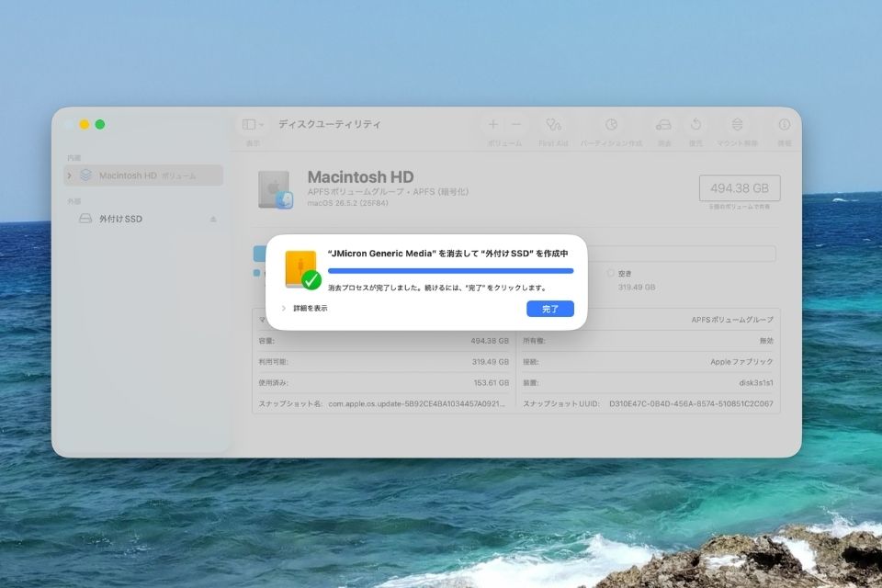Screen dimensions: 882x588
Task: Click the blue used-space bar segment
Action: 259,254
